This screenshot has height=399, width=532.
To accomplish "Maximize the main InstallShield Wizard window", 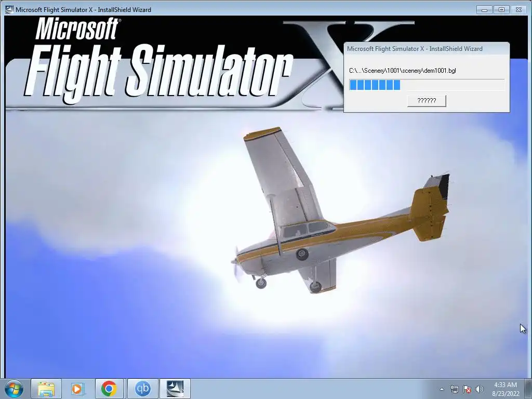I will point(501,9).
